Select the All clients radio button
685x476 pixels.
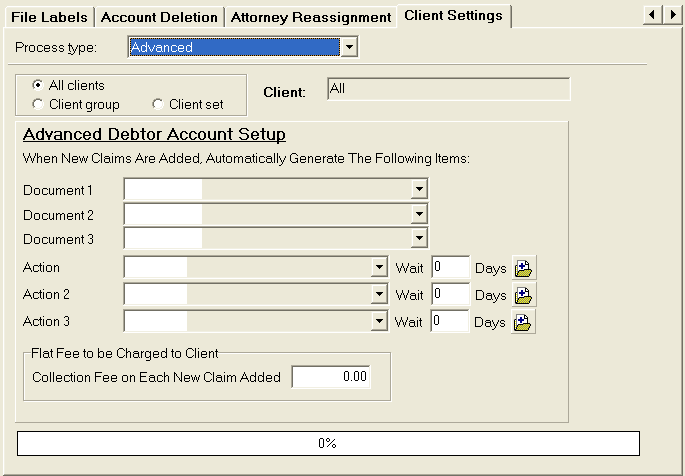point(38,86)
